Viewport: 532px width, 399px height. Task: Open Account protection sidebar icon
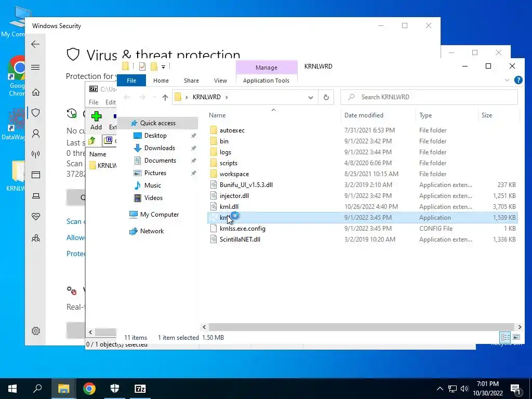coord(36,134)
